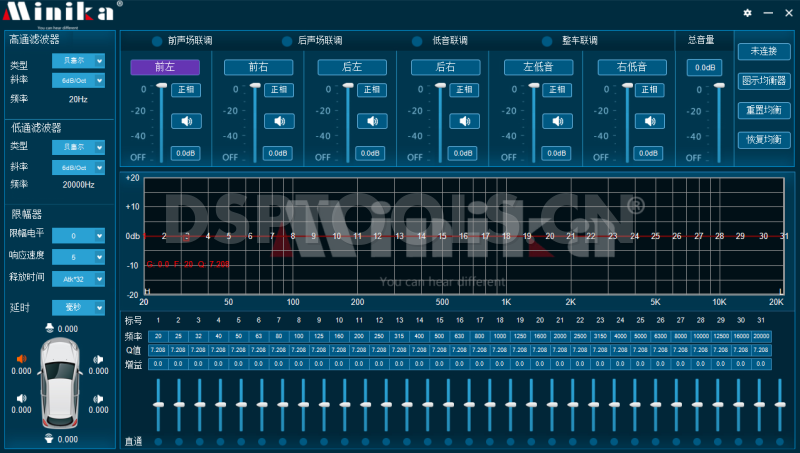
Task: Open 响应速度 dropdown
Action: pyautogui.click(x=79, y=257)
